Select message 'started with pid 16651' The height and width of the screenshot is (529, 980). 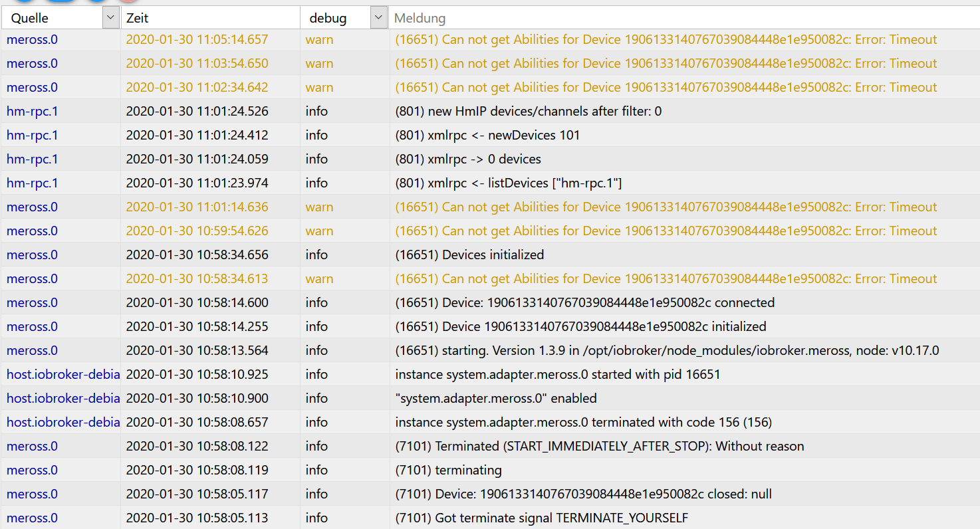[558, 374]
